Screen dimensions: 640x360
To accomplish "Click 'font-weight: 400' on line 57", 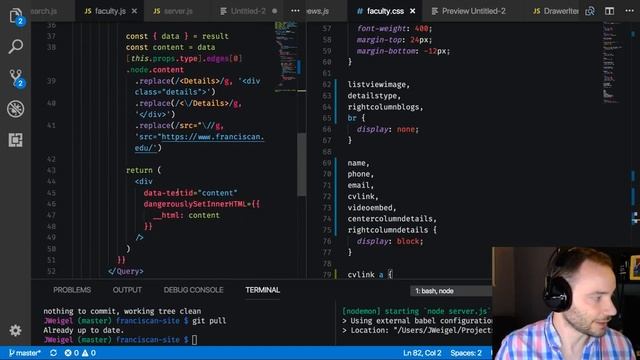I will pos(394,29).
